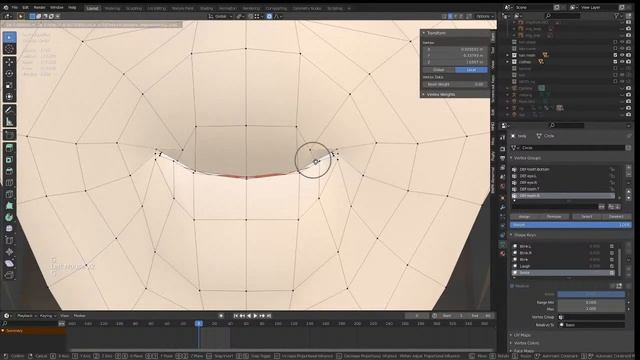This screenshot has height=360, width=640.
Task: Select the Shear tool
Action: point(9,263)
